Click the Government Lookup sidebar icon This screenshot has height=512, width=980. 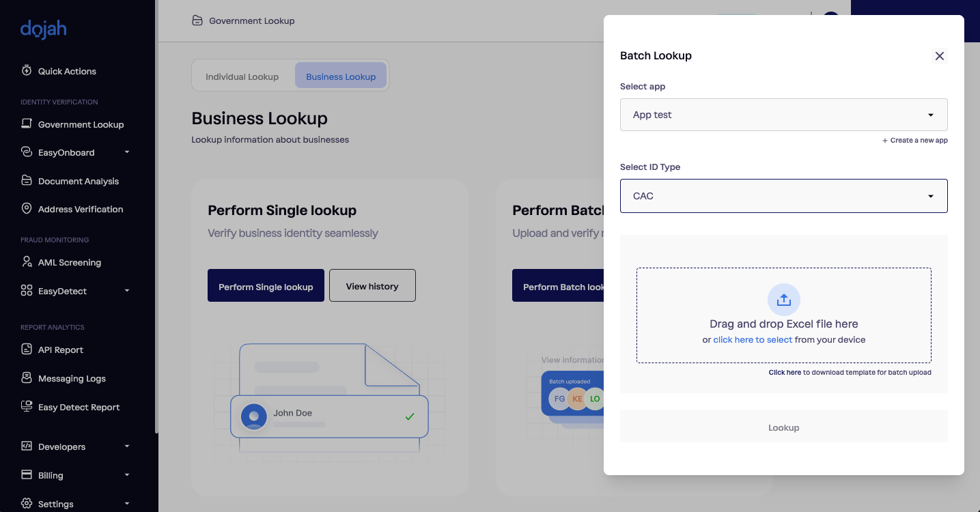[x=27, y=124]
